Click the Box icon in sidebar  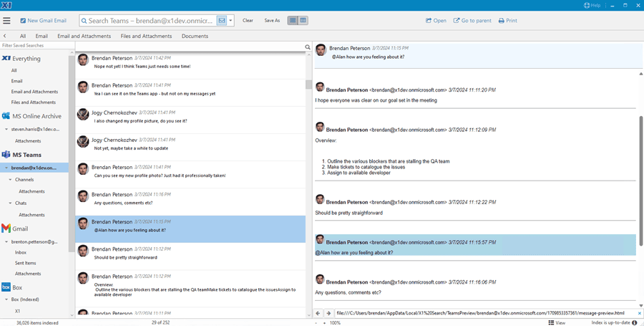[x=6, y=287]
